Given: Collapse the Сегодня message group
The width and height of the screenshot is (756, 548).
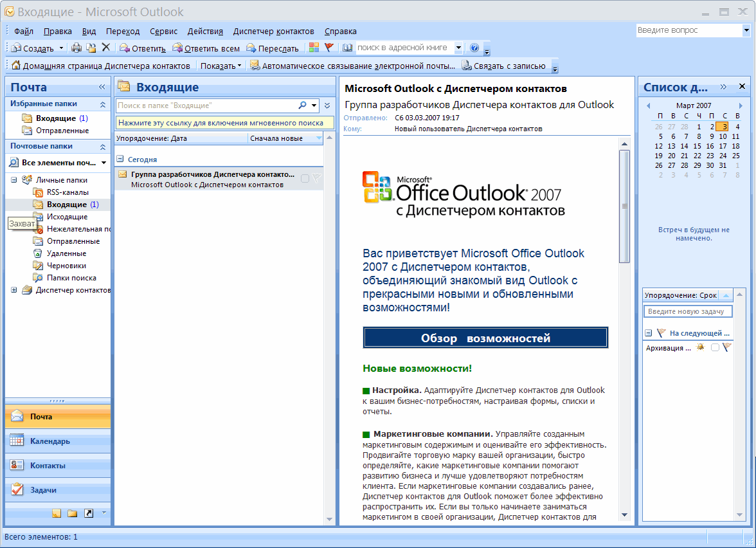Looking at the screenshot, I should (120, 159).
